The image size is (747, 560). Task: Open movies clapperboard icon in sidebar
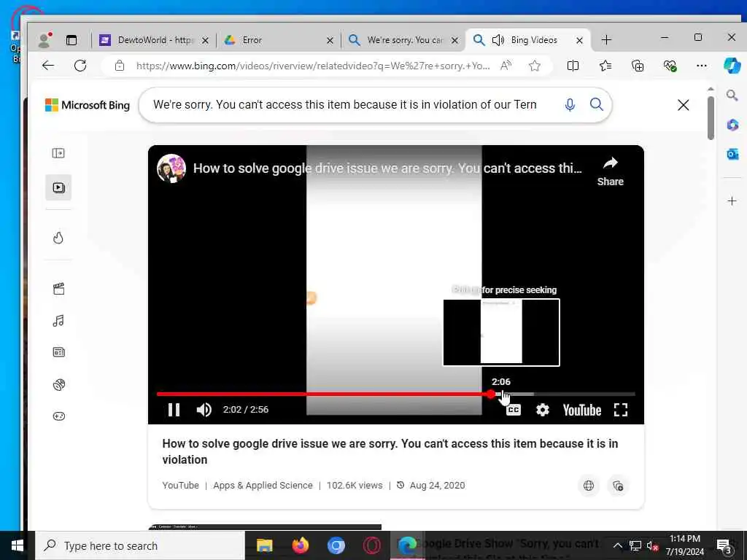(58, 289)
